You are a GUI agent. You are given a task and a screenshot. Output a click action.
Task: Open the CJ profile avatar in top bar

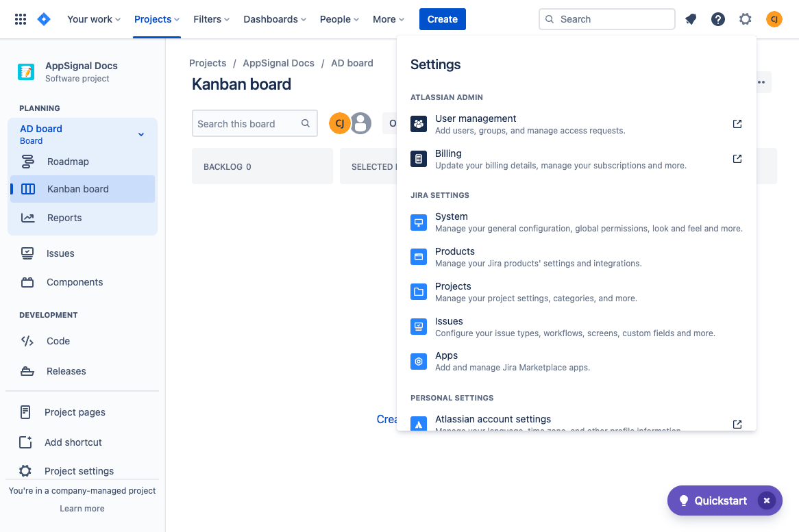(774, 19)
